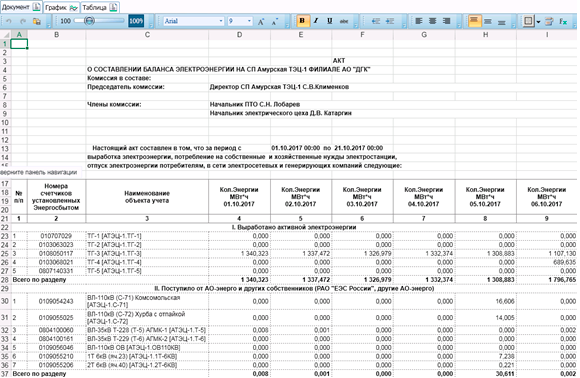Align text left
This screenshot has height=378, width=580.
click(x=419, y=21)
